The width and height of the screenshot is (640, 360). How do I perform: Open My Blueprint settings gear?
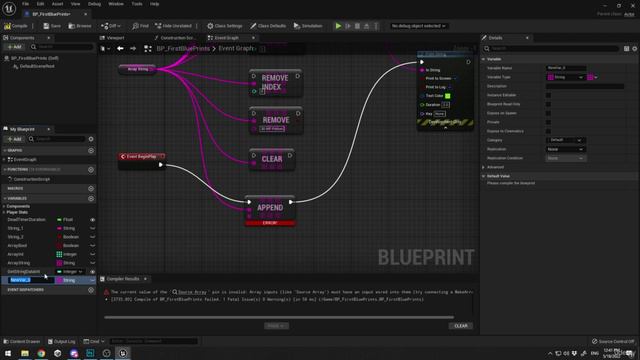[91, 139]
